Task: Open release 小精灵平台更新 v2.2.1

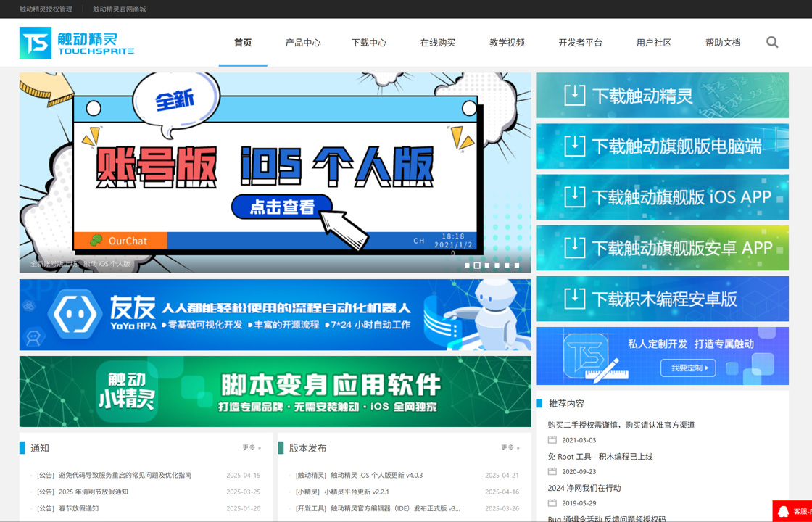Action: 357,492
